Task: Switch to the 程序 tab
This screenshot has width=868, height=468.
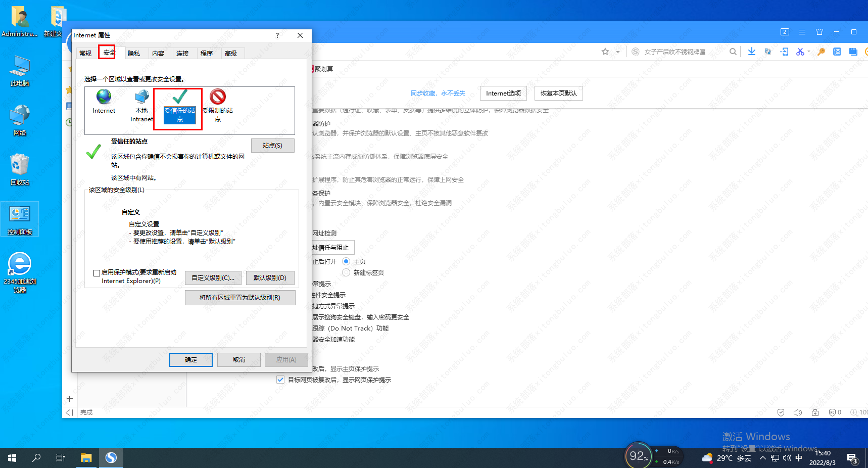Action: (x=207, y=53)
